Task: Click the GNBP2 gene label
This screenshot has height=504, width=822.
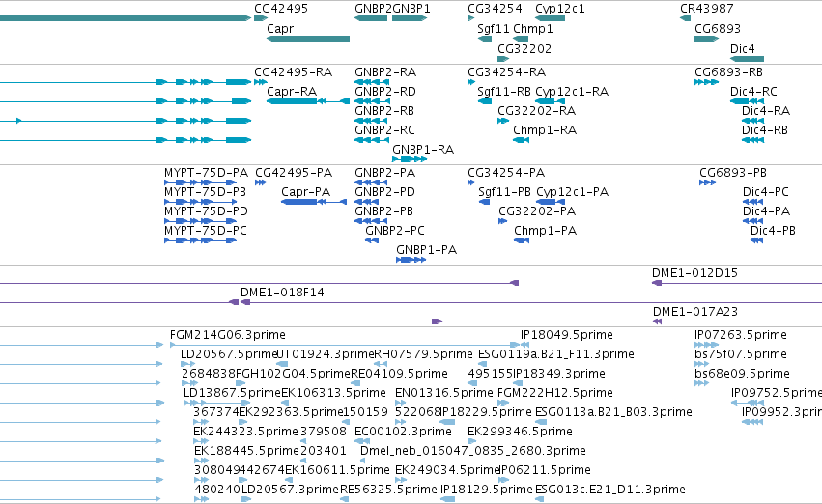Action: tap(373, 9)
